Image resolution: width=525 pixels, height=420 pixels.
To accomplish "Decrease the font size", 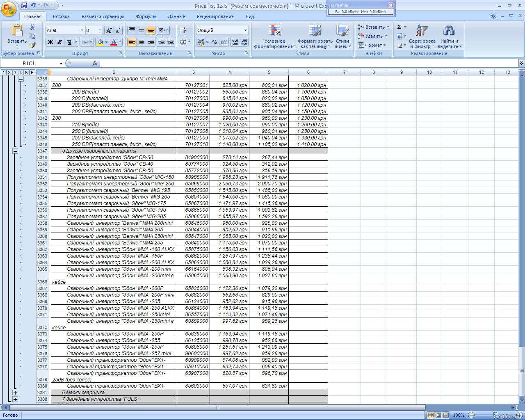I will coord(118,30).
